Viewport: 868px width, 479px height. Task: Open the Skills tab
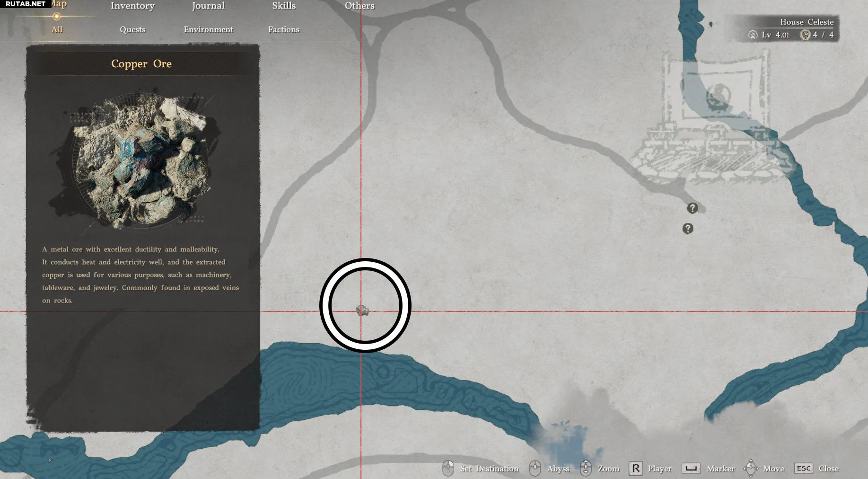[x=284, y=6]
